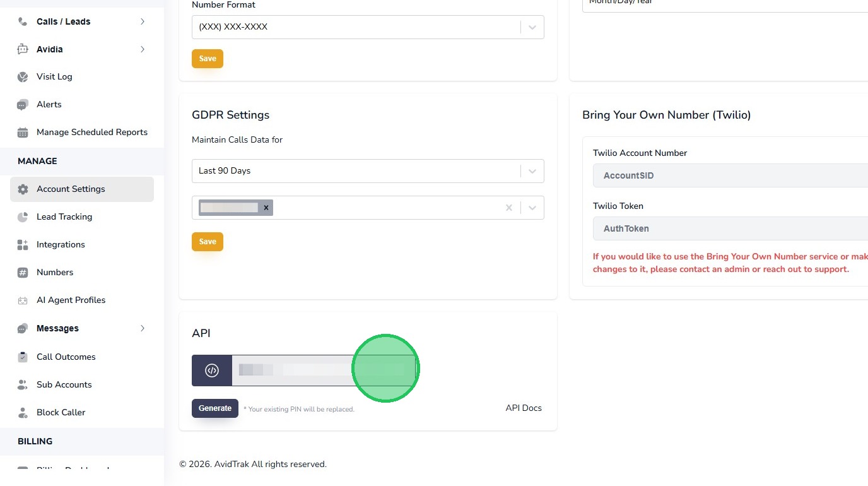This screenshot has height=486, width=868.
Task: Click the Alerts chat bubble icon
Action: click(x=23, y=105)
